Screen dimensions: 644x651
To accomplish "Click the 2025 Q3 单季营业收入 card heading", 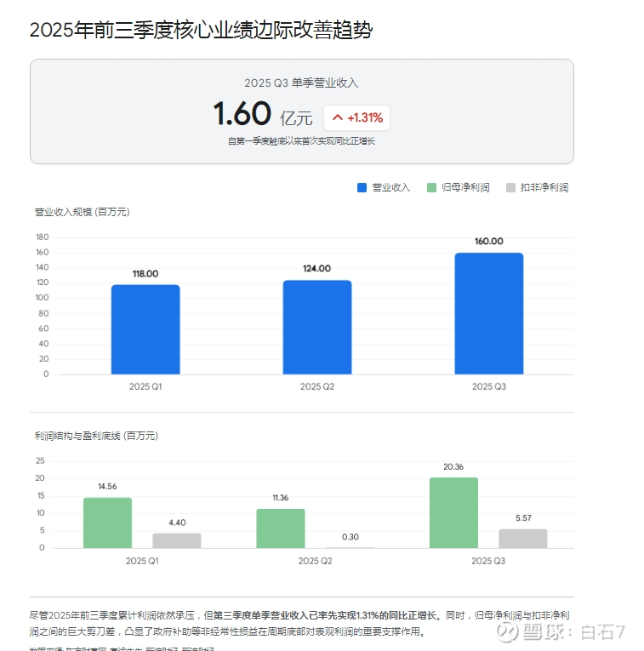I will point(301,83).
